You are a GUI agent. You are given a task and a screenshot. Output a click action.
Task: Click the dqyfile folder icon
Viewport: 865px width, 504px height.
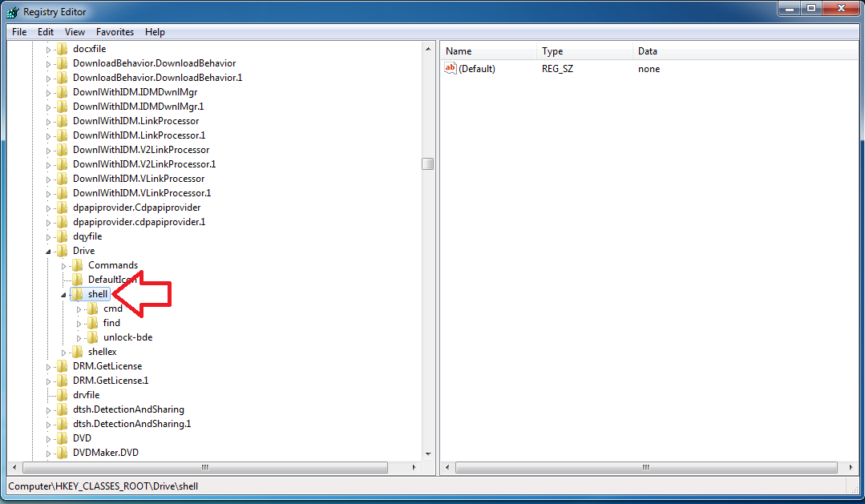[63, 236]
